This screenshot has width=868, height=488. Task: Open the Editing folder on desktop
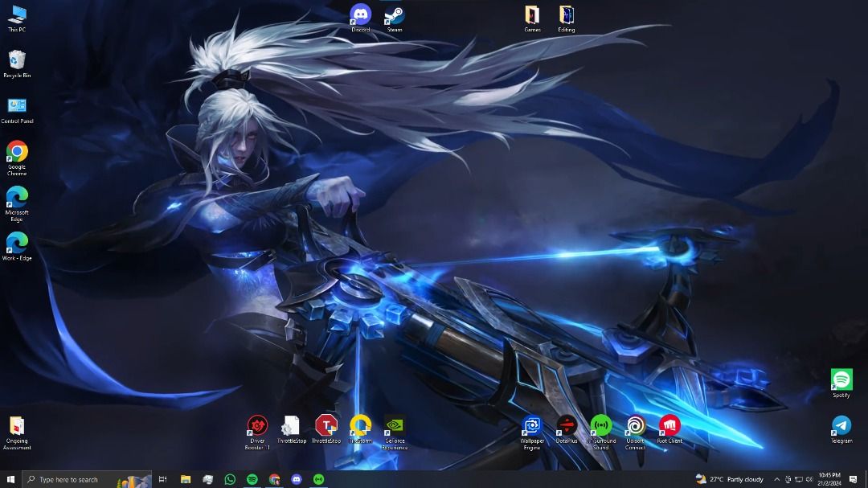point(567,18)
